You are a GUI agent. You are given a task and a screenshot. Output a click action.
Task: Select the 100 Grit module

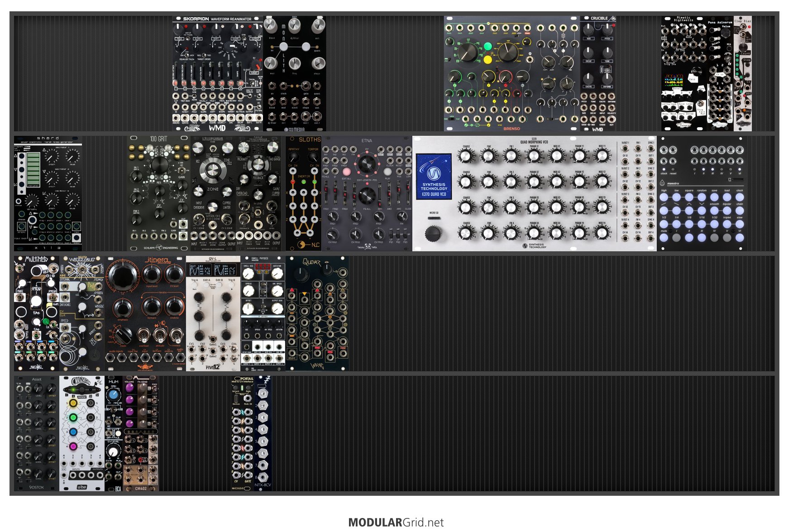[159, 193]
